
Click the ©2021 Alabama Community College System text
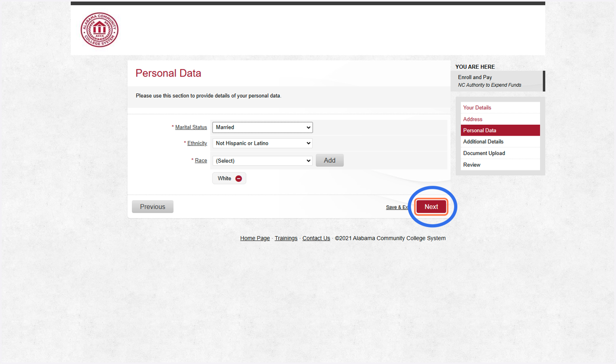pos(390,238)
